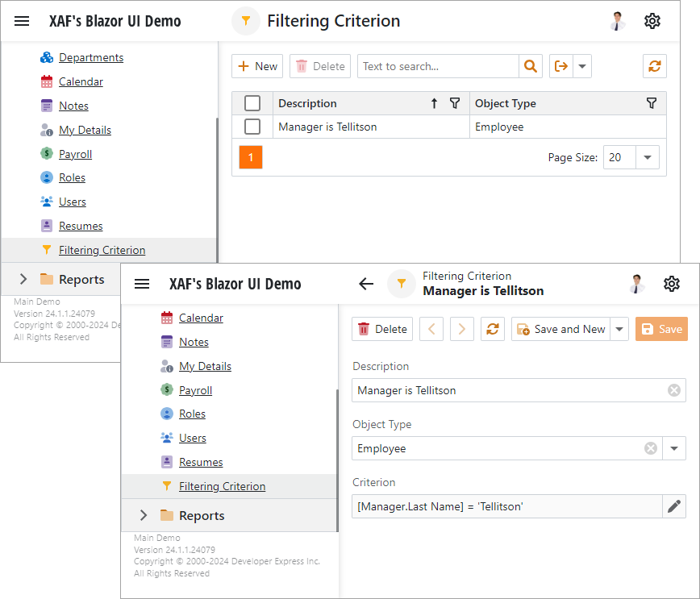This screenshot has width=700, height=599.
Task: Go to page 1 in pager
Action: tap(251, 157)
